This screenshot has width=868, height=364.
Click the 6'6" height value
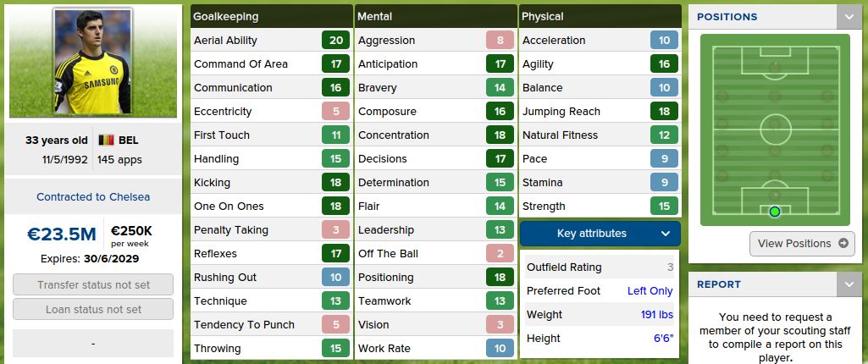[x=661, y=339]
